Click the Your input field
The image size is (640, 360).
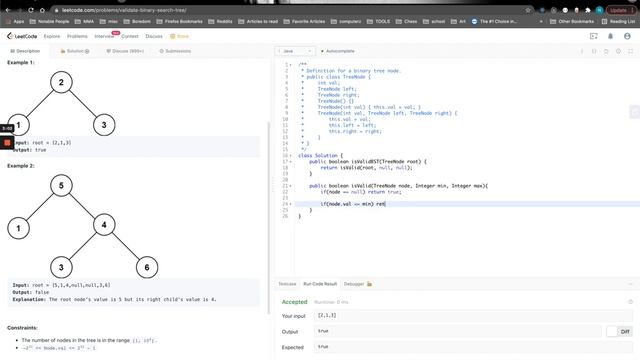coord(473,315)
